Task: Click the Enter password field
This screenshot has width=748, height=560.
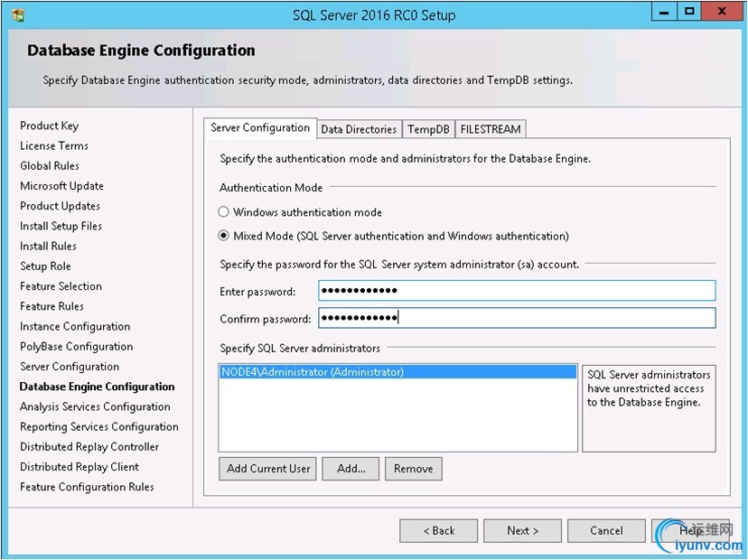Action: click(x=517, y=291)
